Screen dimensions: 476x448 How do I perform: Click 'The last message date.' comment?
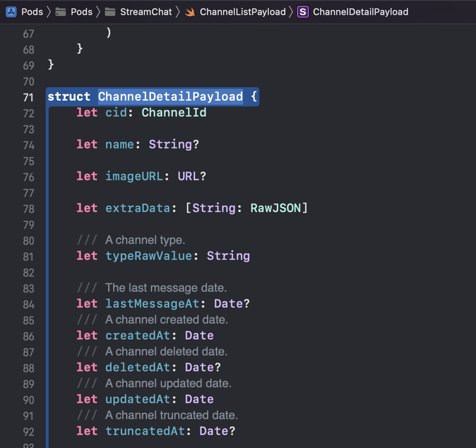pyautogui.click(x=166, y=288)
